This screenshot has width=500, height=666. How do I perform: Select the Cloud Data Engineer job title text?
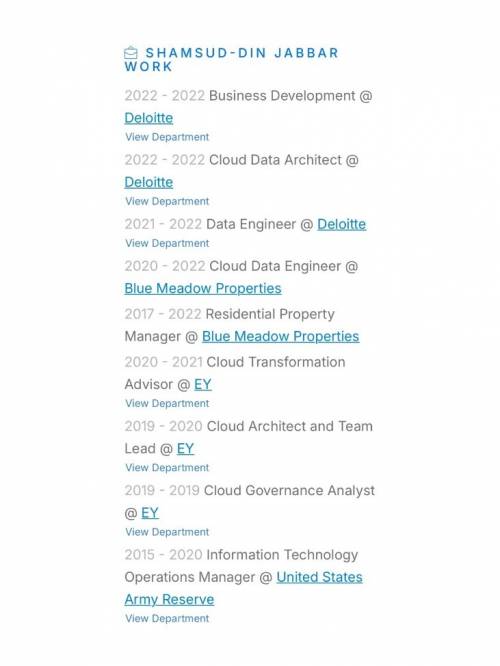275,266
